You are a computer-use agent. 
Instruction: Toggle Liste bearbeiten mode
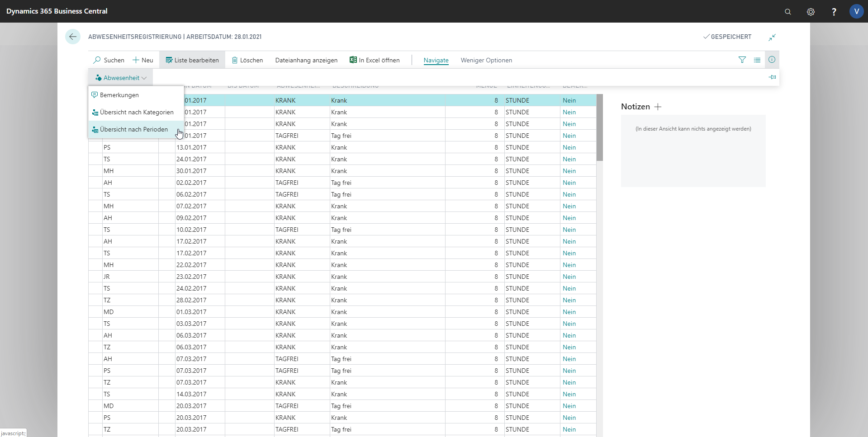coord(192,60)
